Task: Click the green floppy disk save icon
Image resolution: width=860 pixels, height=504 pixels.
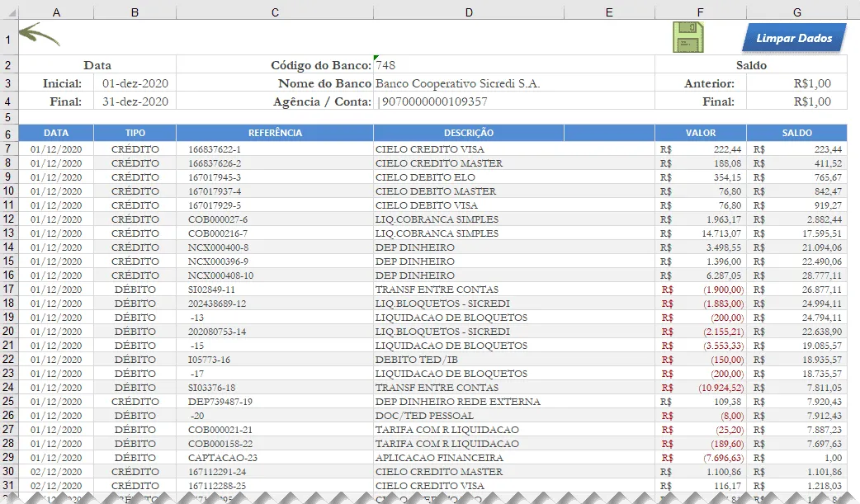Action: [x=688, y=37]
